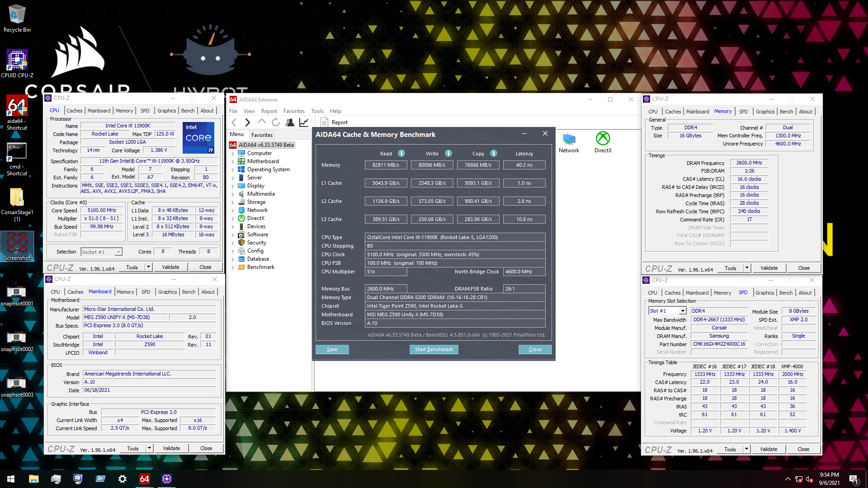Open the File menu in AIDA64
868x488 pixels.
pos(233,111)
